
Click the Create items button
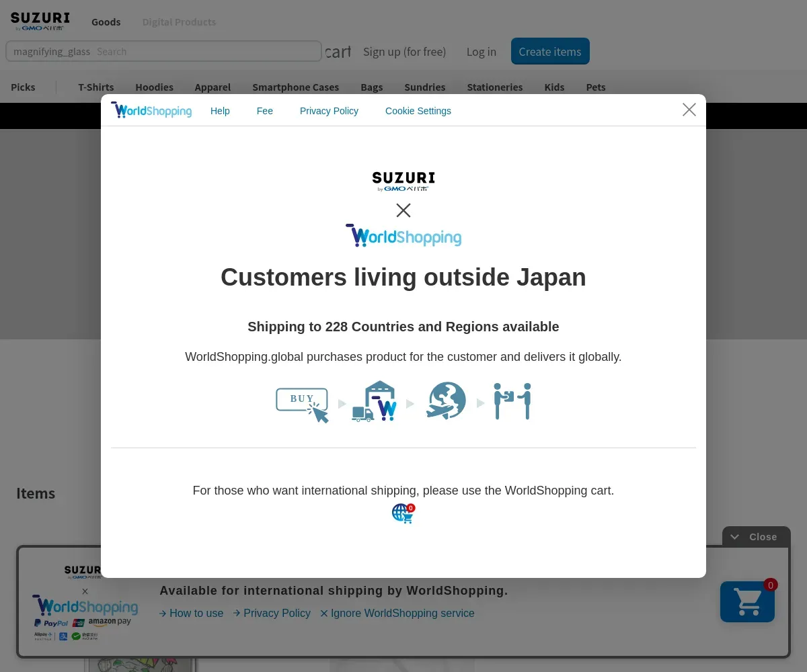(x=549, y=52)
